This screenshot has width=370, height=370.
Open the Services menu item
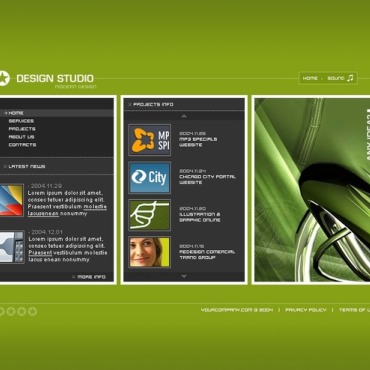coord(21,121)
